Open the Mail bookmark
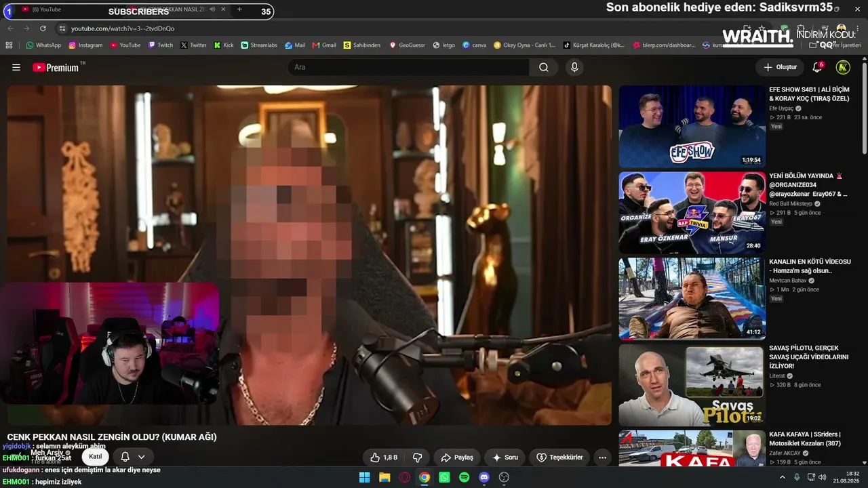This screenshot has height=488, width=868. pyautogui.click(x=295, y=45)
